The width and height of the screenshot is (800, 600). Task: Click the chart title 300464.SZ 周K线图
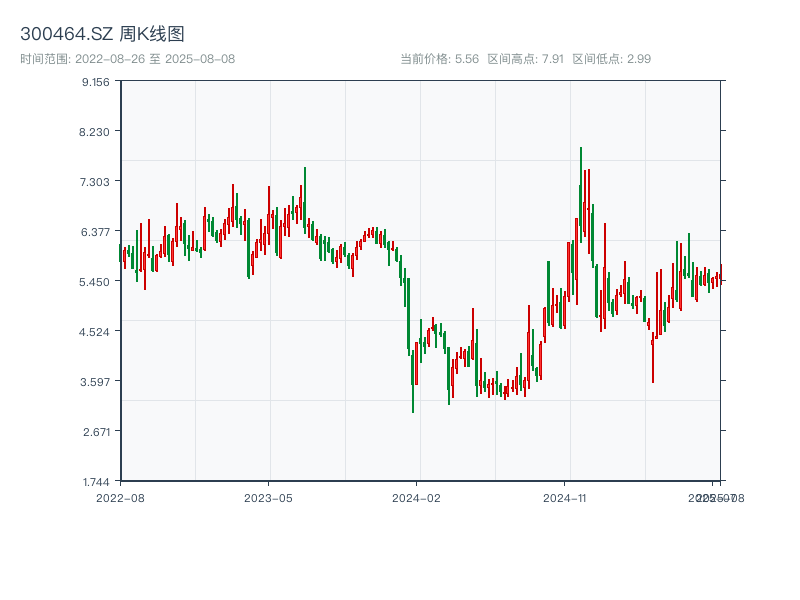pos(102,34)
